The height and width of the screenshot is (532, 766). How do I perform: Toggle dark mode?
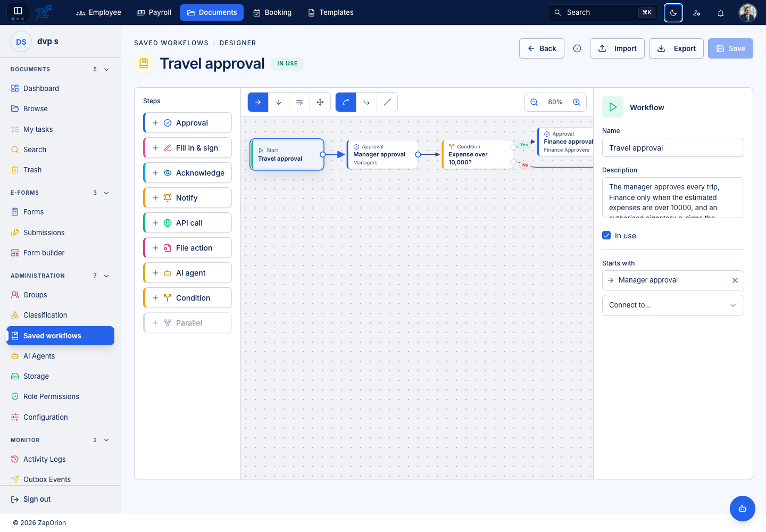tap(673, 13)
